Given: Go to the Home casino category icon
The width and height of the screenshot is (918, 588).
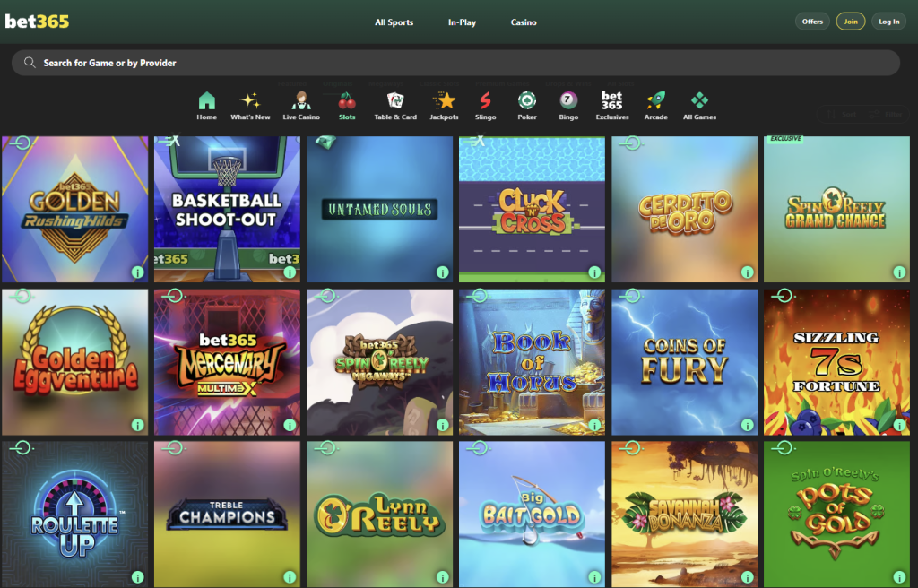Looking at the screenshot, I should pyautogui.click(x=207, y=106).
